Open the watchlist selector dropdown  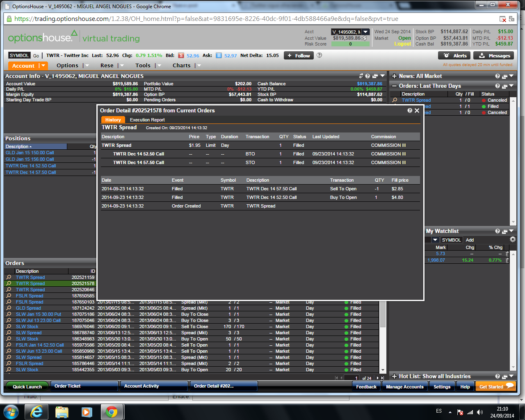(435, 240)
